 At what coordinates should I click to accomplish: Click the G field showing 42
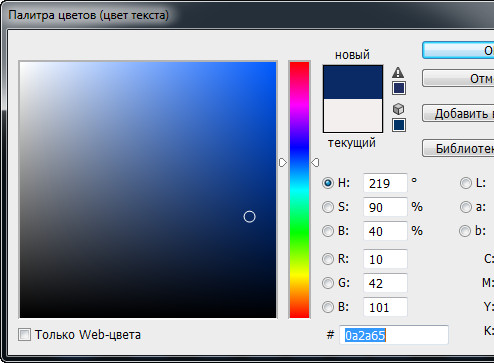[385, 283]
